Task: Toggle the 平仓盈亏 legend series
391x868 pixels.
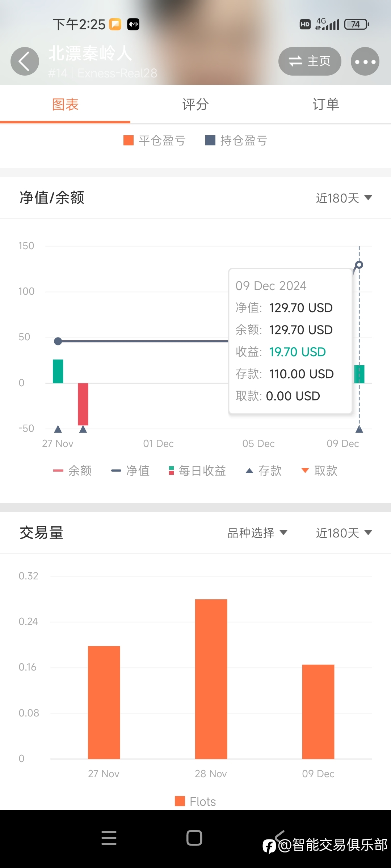Action: point(155,140)
